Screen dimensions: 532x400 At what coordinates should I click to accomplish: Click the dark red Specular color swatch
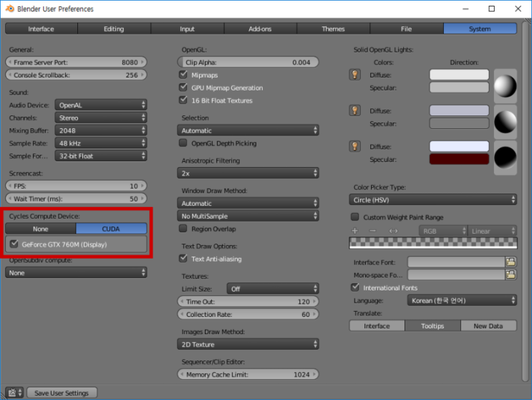[459, 159]
